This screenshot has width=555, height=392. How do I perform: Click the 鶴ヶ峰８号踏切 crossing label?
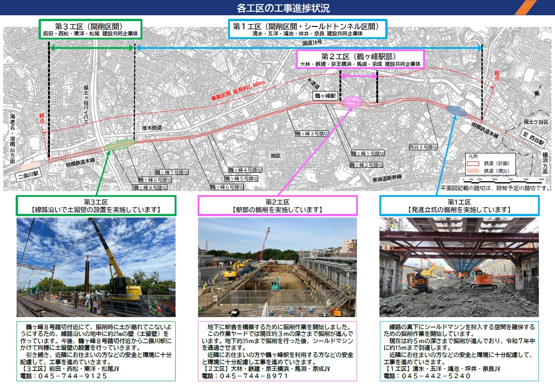[154, 180]
